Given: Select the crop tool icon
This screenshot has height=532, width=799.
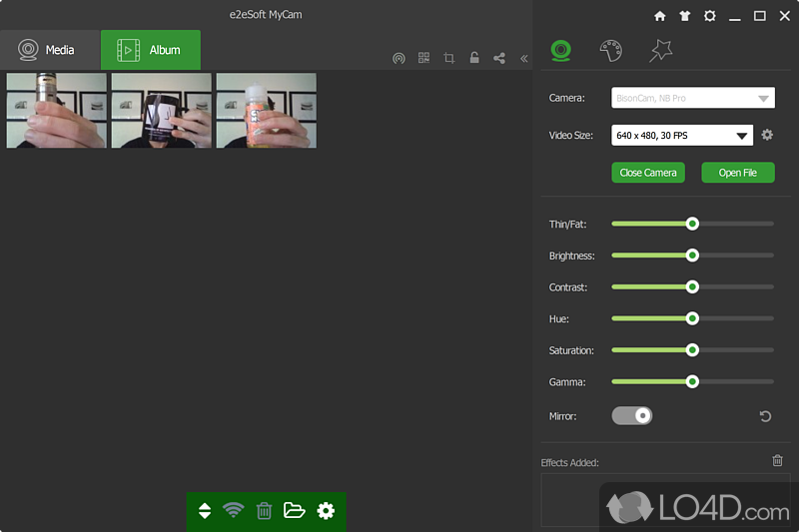Looking at the screenshot, I should tap(448, 59).
